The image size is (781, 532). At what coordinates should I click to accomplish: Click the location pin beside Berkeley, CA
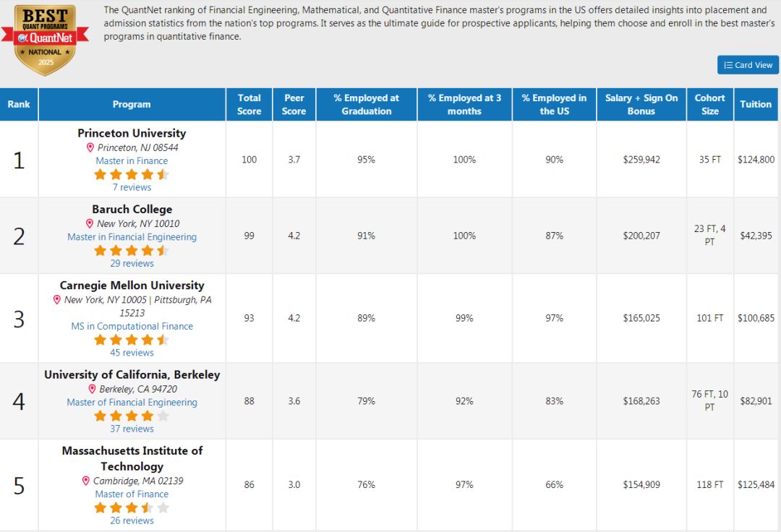[x=92, y=389]
